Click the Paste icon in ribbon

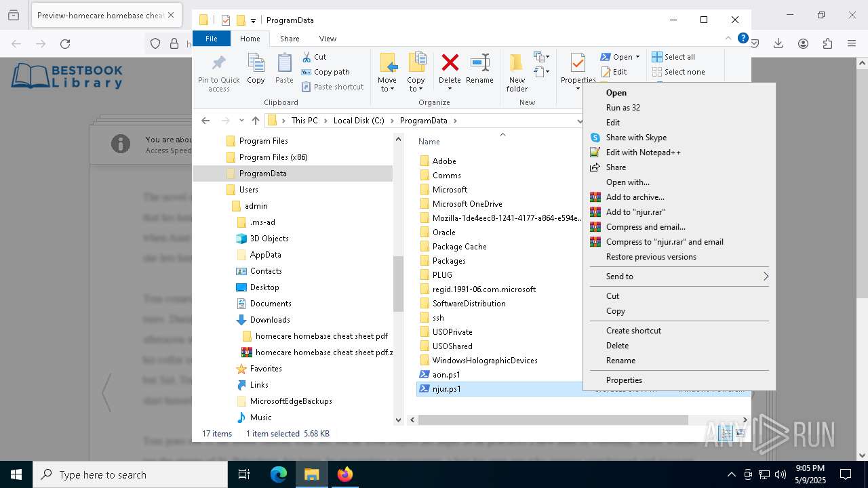(284, 64)
